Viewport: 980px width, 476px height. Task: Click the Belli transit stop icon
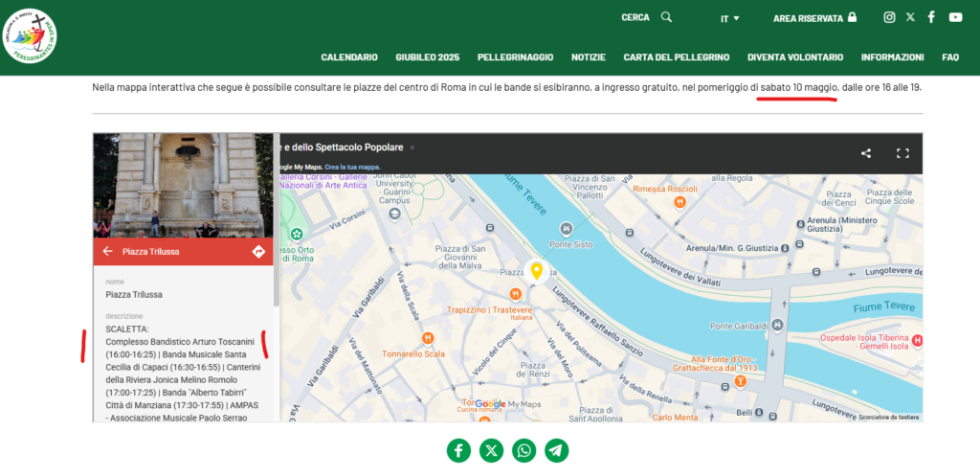coord(759,413)
